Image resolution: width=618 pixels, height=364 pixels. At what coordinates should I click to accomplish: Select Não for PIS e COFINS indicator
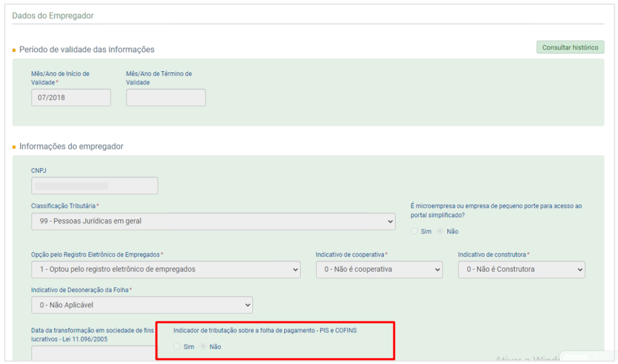tap(202, 346)
